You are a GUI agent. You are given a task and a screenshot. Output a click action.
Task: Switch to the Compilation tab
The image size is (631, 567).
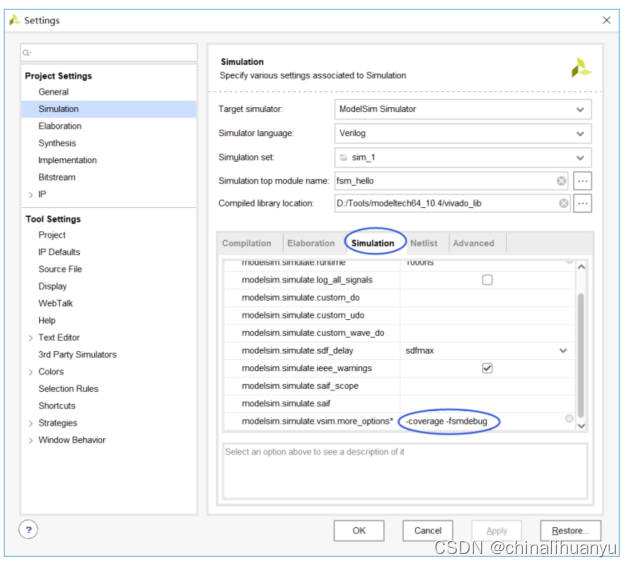click(x=247, y=243)
